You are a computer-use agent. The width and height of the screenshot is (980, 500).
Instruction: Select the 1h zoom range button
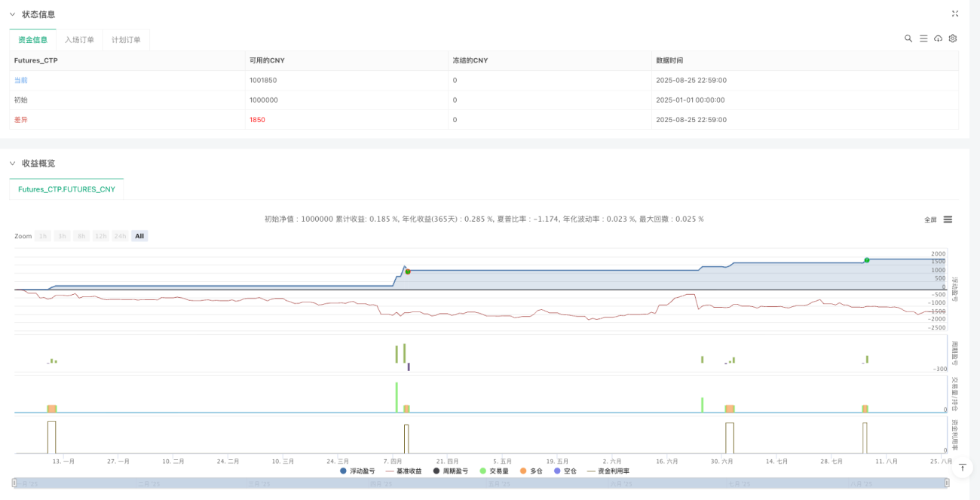pyautogui.click(x=43, y=236)
